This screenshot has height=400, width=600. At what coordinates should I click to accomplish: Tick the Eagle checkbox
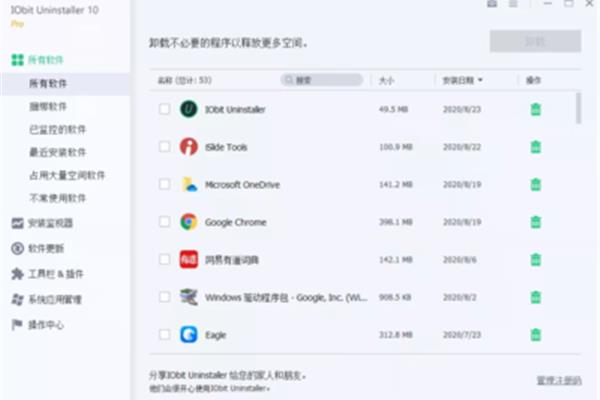click(x=165, y=335)
